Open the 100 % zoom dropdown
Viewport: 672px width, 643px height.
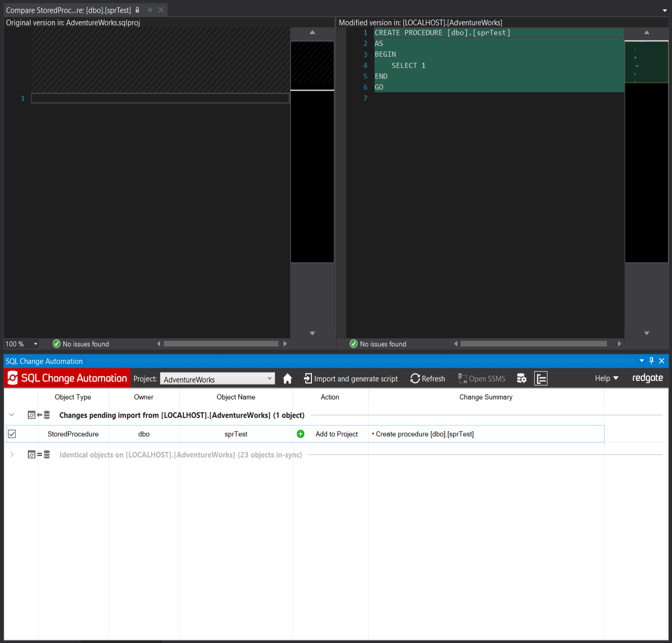click(35, 344)
